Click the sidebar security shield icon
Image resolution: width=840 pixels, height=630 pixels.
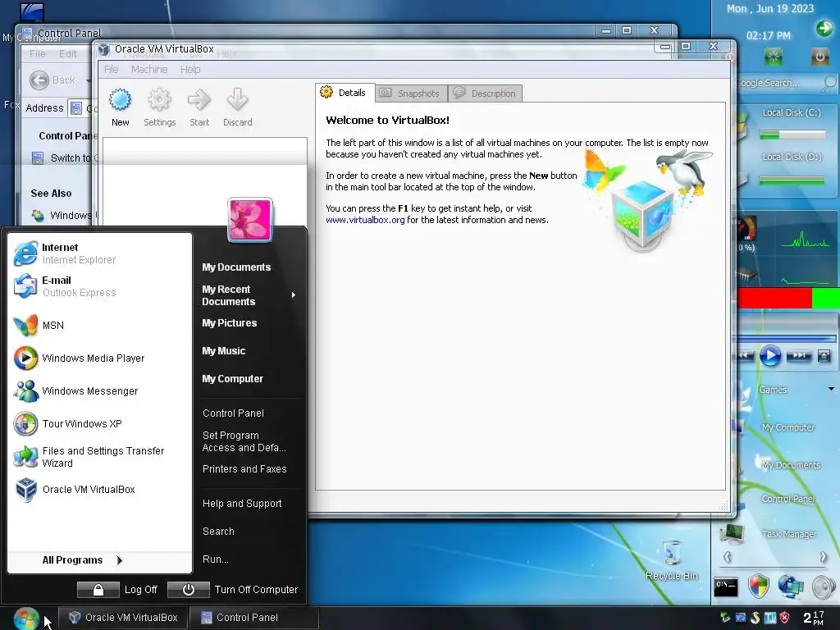758,586
